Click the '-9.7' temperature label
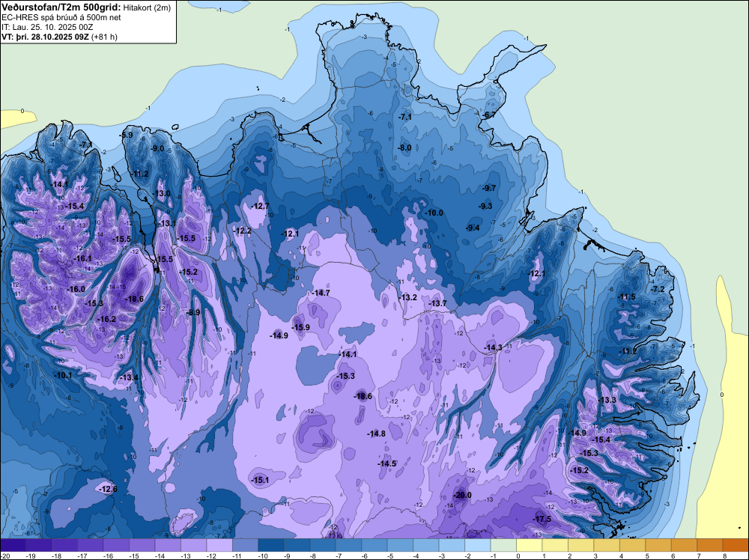 (x=490, y=188)
